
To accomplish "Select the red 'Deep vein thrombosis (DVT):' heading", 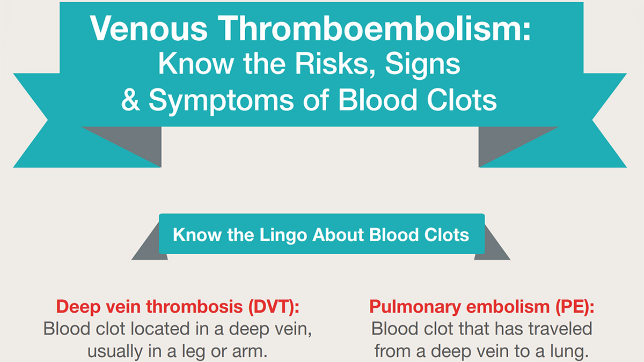I will click(178, 307).
